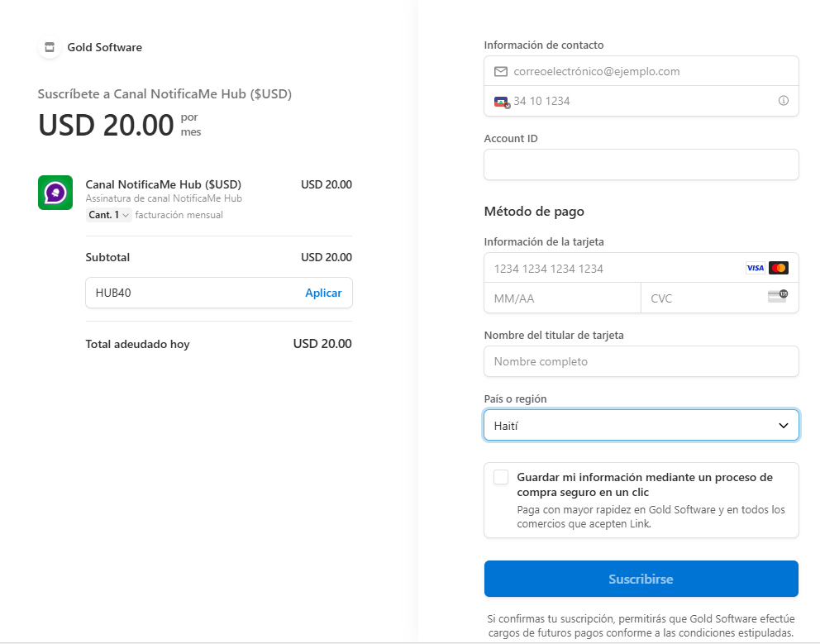This screenshot has width=820, height=644.
Task: Focus the Account ID input field
Action: [x=641, y=165]
